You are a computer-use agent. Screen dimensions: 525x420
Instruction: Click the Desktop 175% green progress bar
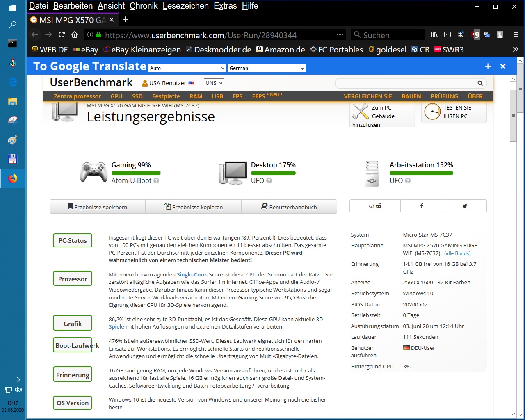coord(273,173)
